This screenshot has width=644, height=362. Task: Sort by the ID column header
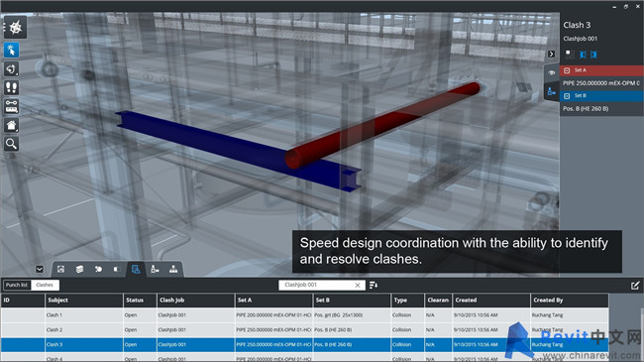click(x=23, y=301)
